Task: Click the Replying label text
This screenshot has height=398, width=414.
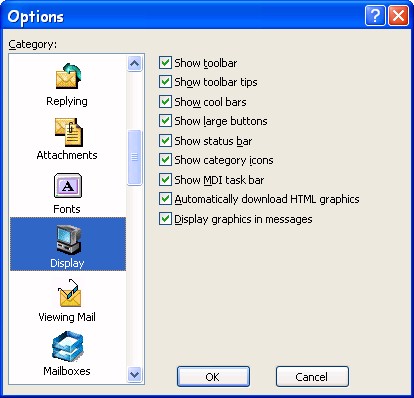Action: pos(67,101)
